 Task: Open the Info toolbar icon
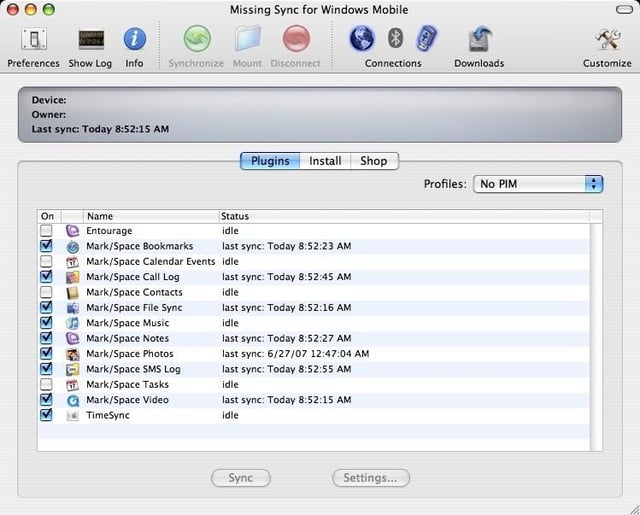tap(135, 39)
